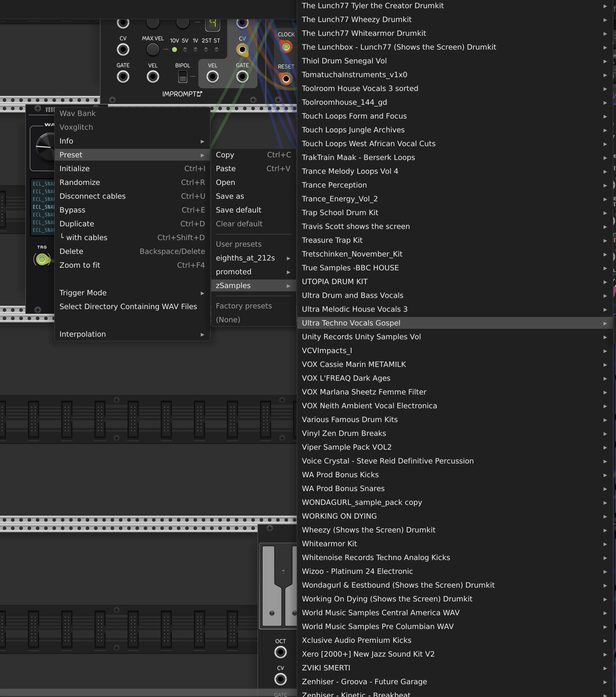Select Delete in the module menu

coord(132,252)
